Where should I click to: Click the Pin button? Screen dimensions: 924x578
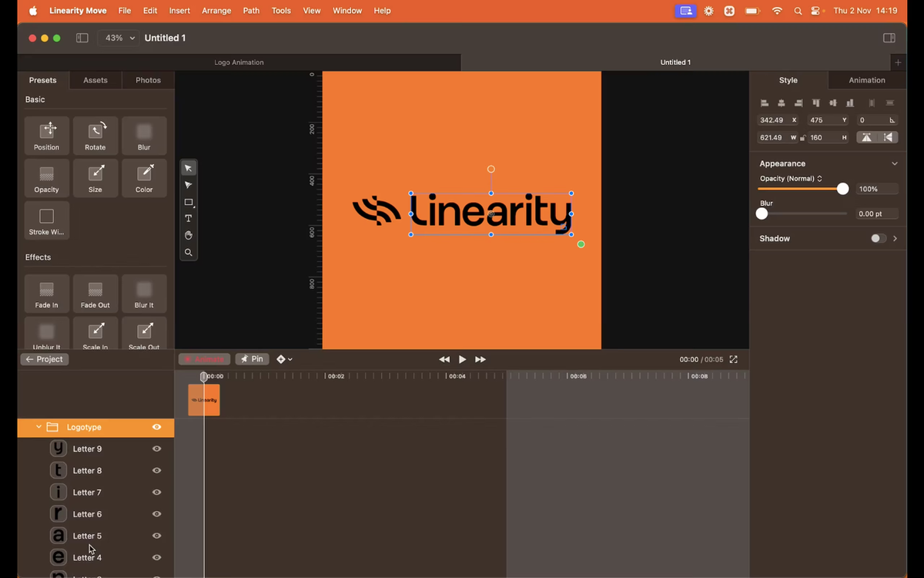tap(252, 359)
